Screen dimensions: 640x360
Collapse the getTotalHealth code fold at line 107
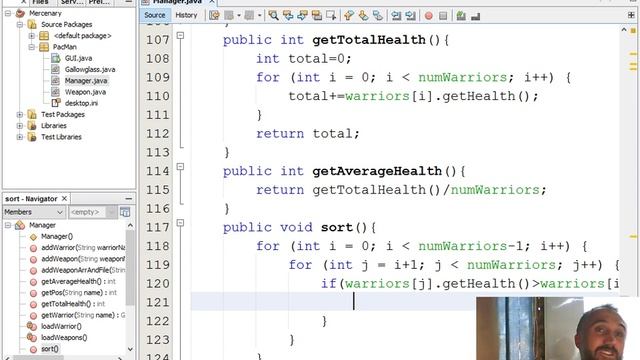click(180, 36)
